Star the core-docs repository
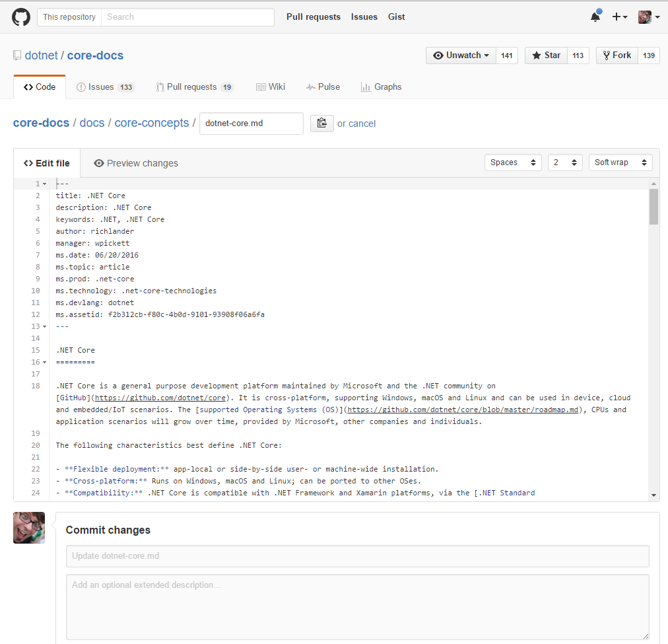668x644 pixels. pos(546,55)
